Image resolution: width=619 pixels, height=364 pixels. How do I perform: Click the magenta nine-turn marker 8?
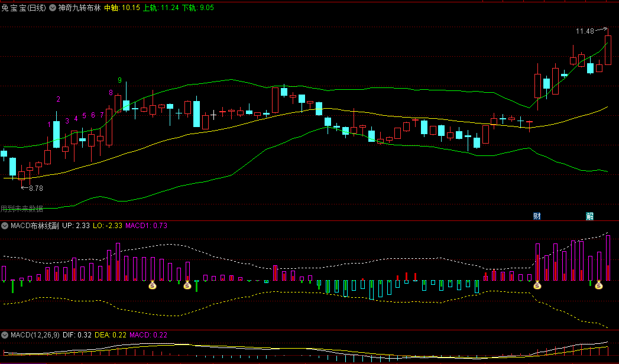pos(111,93)
